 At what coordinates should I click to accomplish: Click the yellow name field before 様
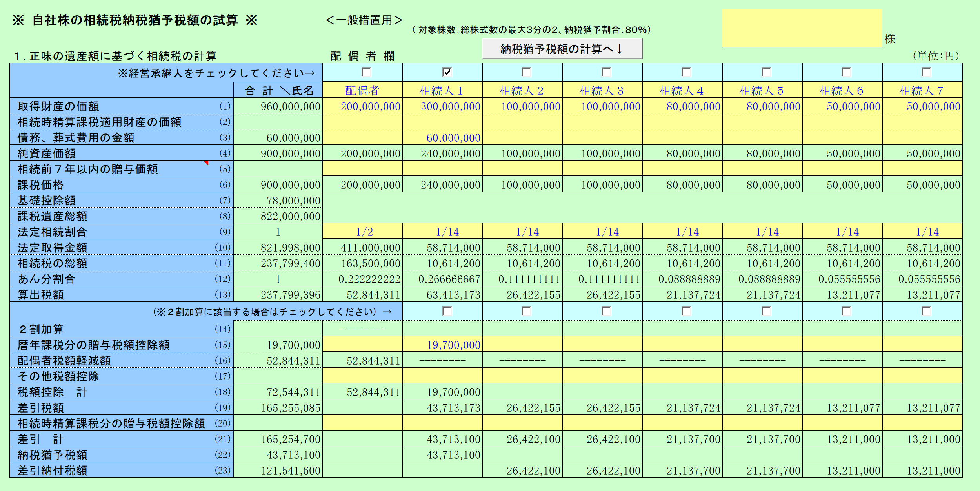coord(802,28)
